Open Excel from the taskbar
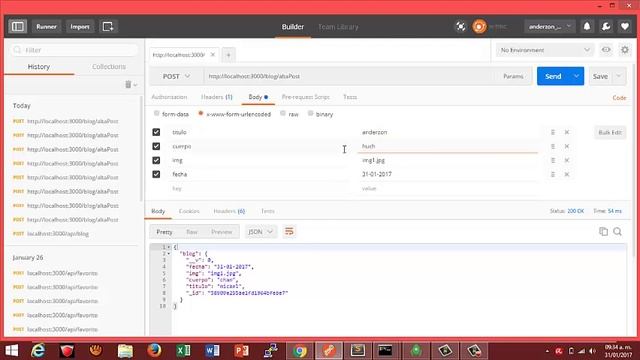 pyautogui.click(x=183, y=351)
